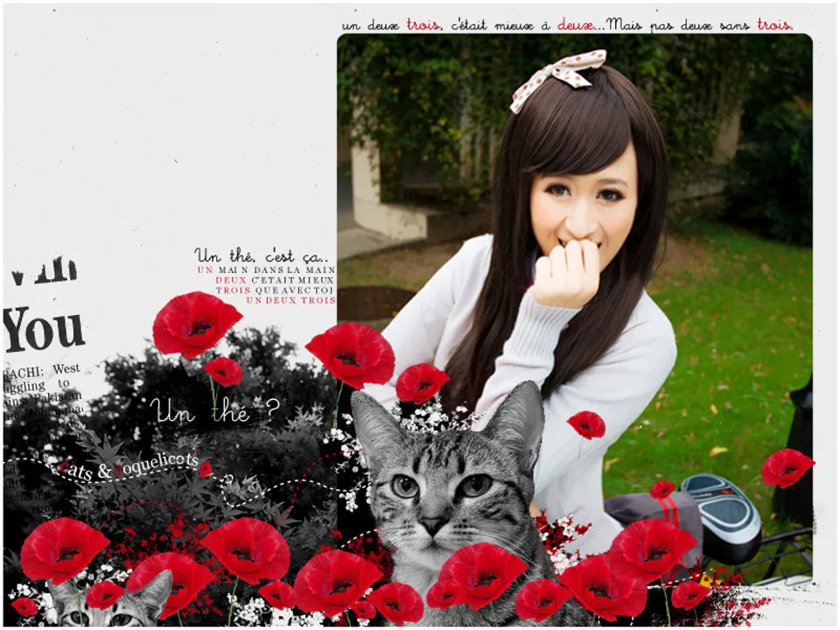Click the red 'UN DEUX TROIS' line

click(x=290, y=300)
